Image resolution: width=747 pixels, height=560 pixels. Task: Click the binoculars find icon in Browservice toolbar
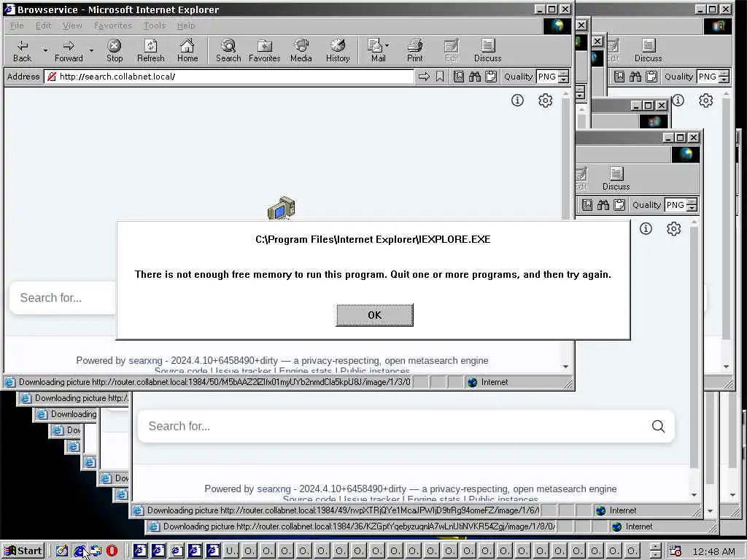(474, 76)
